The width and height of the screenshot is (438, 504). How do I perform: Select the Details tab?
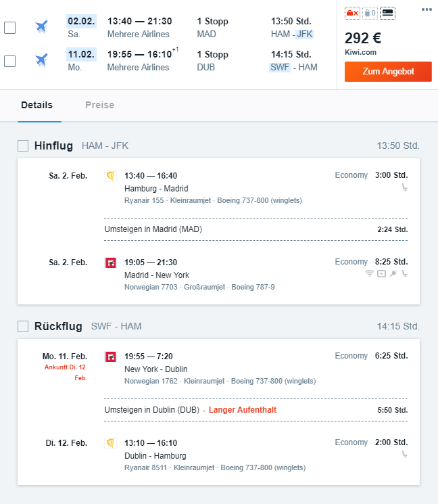(x=36, y=105)
